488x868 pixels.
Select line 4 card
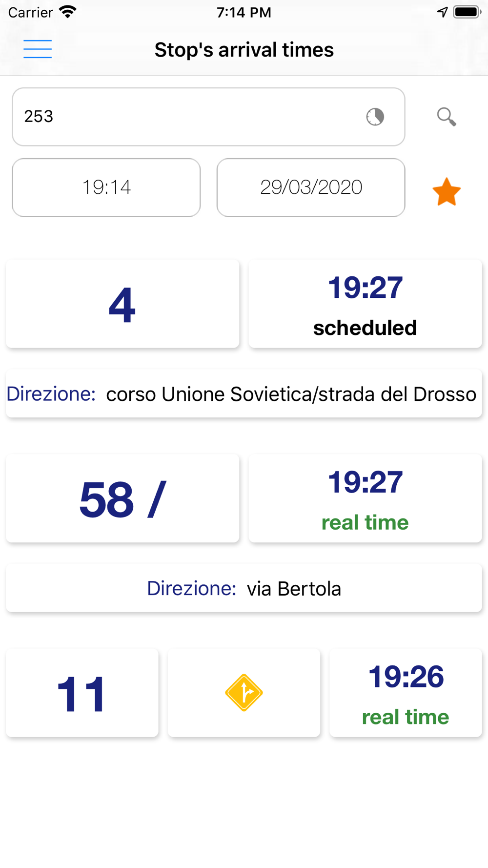[x=122, y=304]
